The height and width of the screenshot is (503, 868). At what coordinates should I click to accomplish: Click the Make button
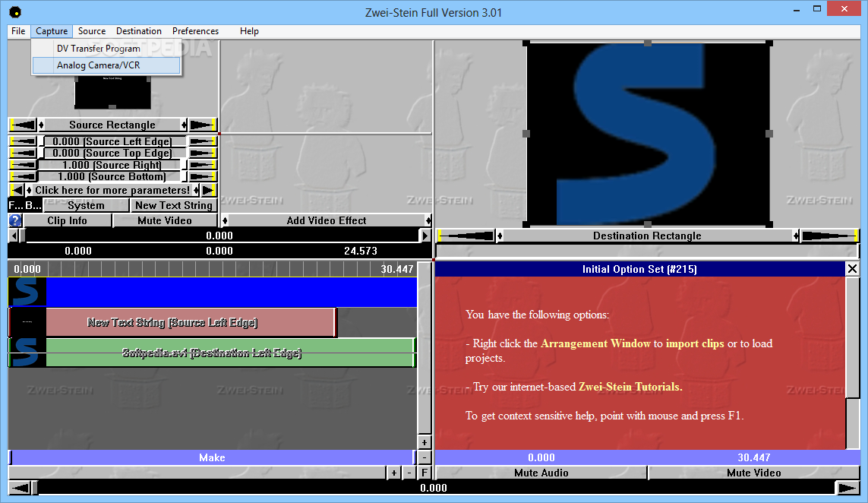coord(212,457)
